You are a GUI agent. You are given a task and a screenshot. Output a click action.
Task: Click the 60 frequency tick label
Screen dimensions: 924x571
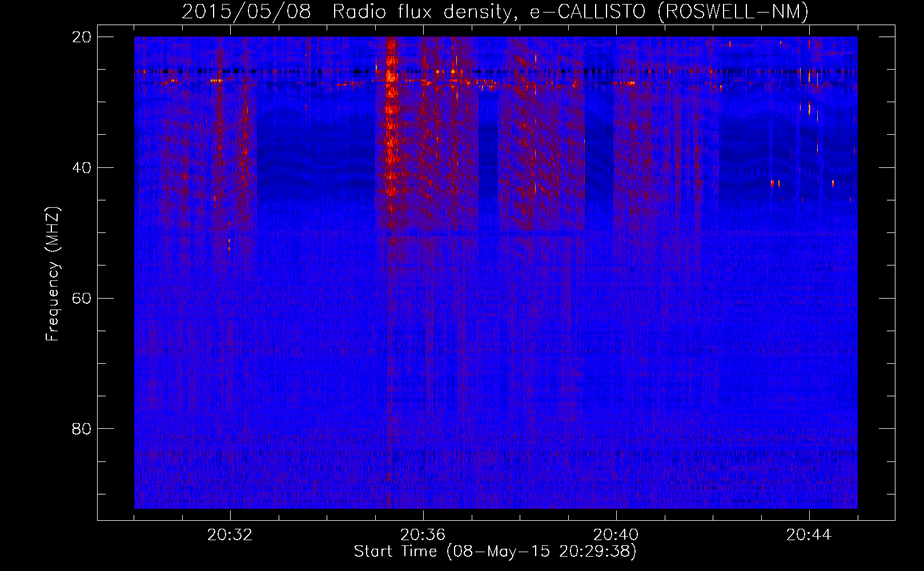[x=82, y=299]
